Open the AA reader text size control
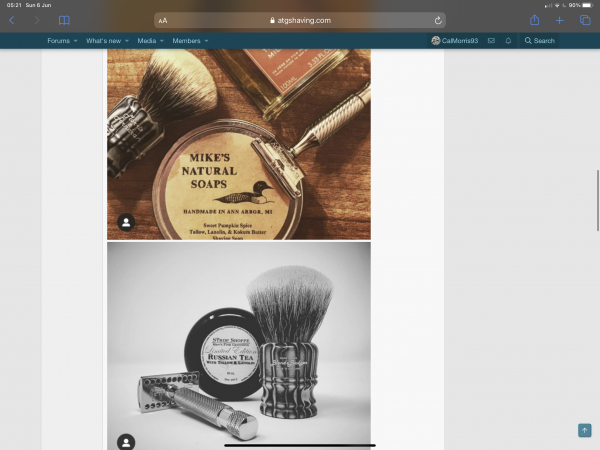 coord(163,21)
